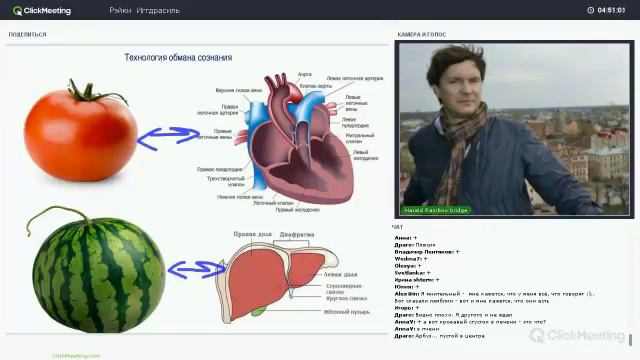Click the 'Левая доля' label on the liver diagram
Image resolution: width=640 pixels, height=360 pixels.
point(340,274)
